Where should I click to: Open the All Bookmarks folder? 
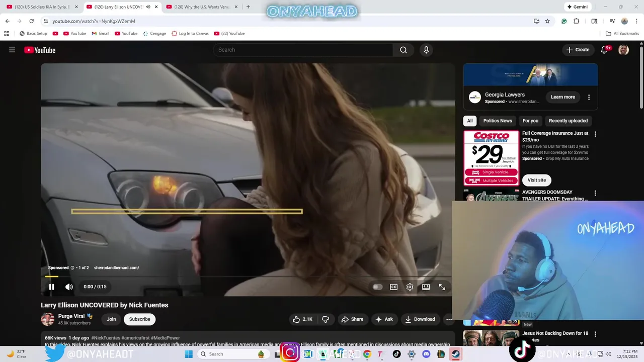[x=622, y=33]
